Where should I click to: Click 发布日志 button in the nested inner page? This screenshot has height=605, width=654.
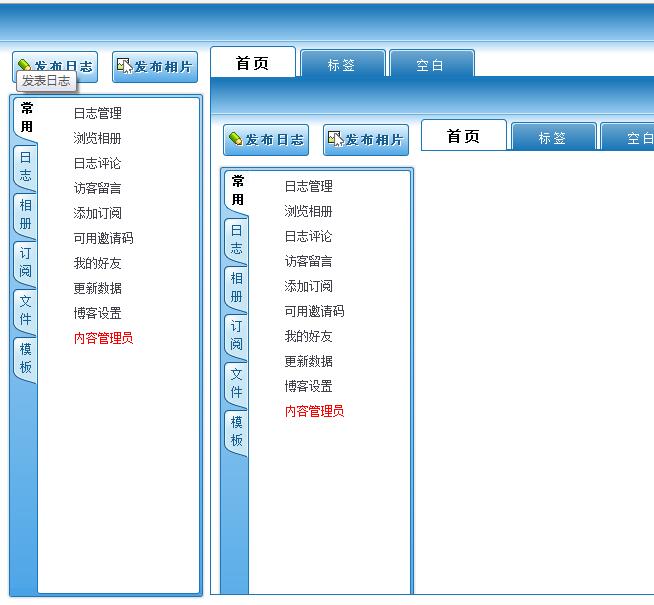[266, 139]
